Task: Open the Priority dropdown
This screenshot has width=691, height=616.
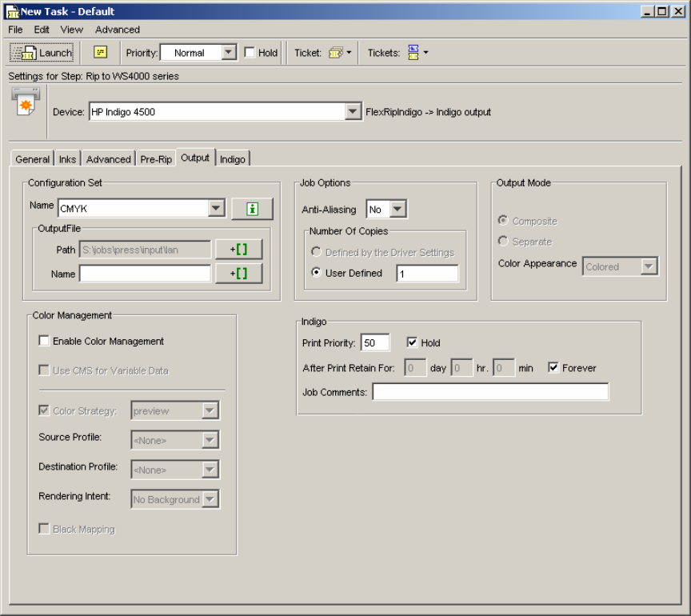Action: (228, 53)
